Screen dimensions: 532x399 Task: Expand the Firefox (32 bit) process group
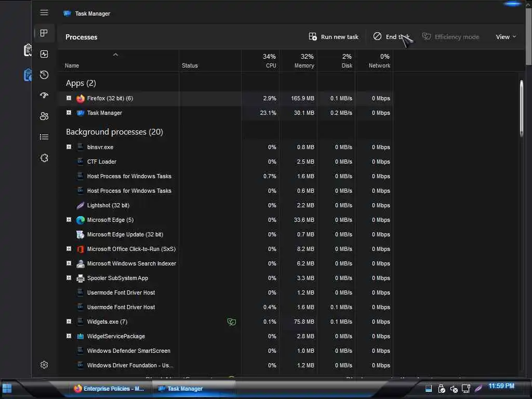[69, 98]
